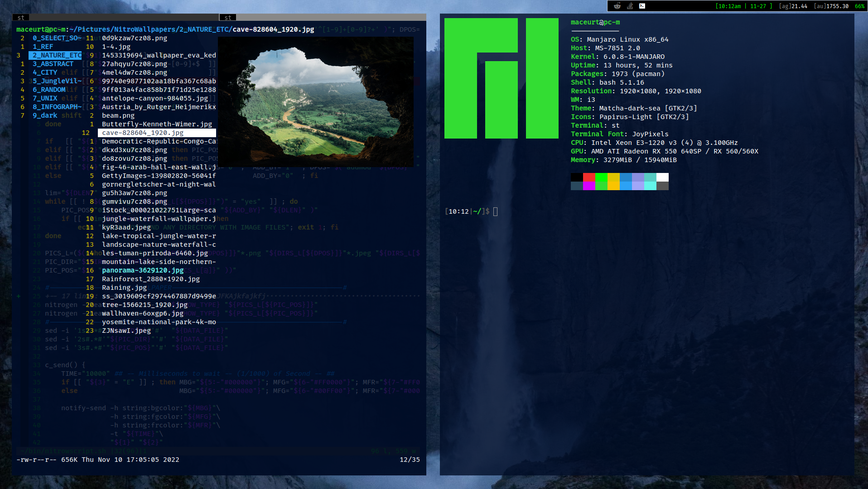Select file tree-1566215_1920.jpg

point(145,305)
